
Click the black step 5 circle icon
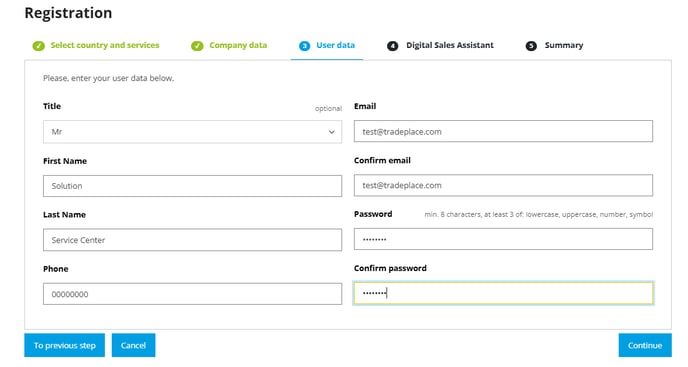tap(531, 46)
